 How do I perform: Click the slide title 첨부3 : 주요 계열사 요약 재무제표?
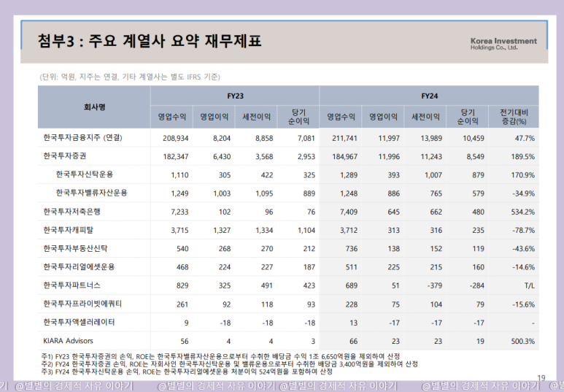[x=150, y=41]
